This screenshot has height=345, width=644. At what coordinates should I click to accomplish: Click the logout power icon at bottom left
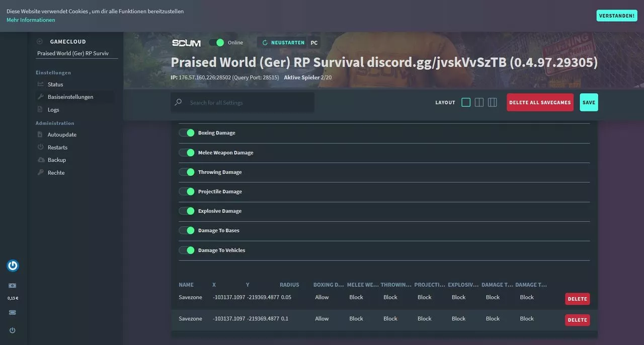[x=13, y=330]
